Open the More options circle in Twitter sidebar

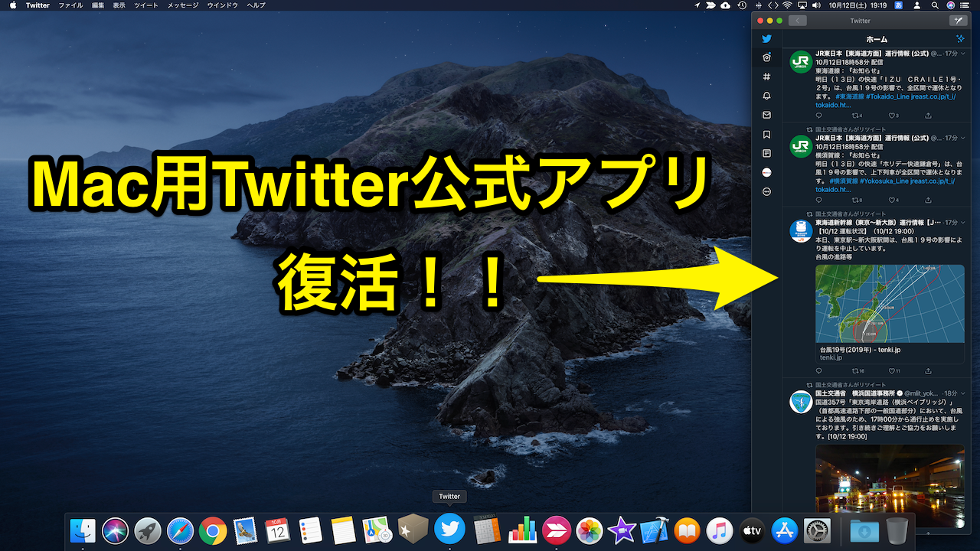(x=767, y=191)
